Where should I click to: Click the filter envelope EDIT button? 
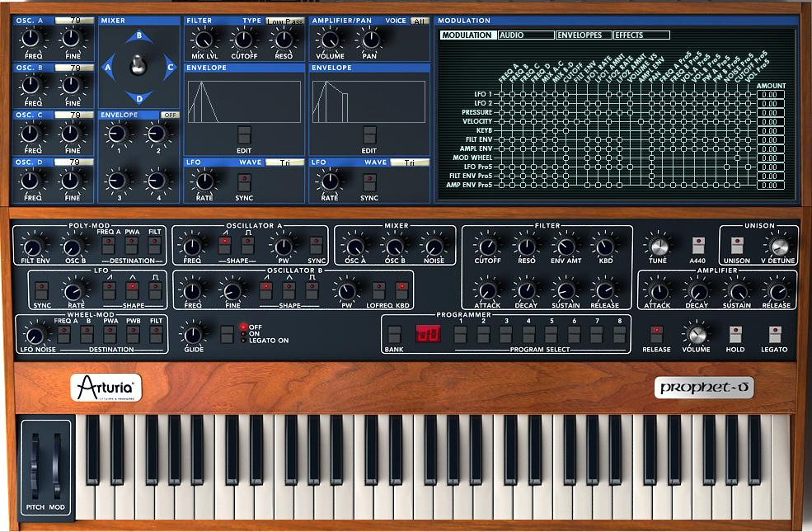(245, 135)
